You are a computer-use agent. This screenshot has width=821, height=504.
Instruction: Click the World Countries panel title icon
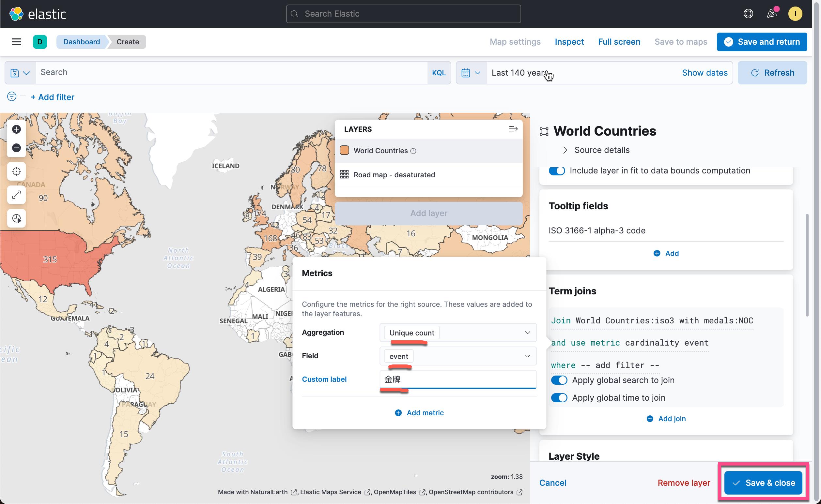[544, 131]
